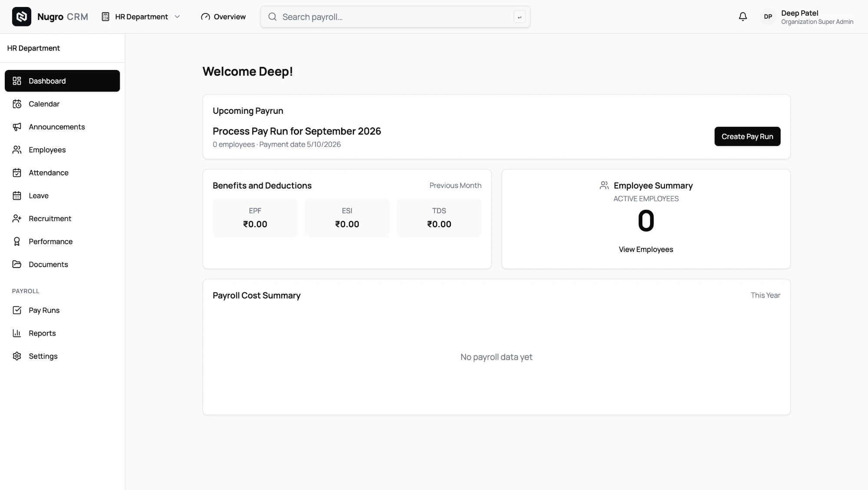The image size is (868, 490).
Task: Click the active employees count 0
Action: click(646, 221)
